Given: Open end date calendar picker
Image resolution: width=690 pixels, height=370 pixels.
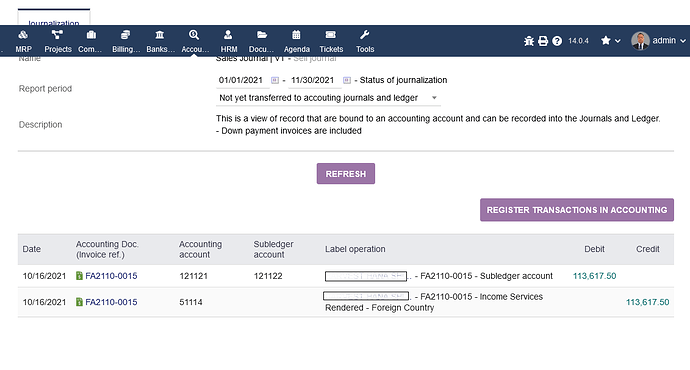Looking at the screenshot, I should pyautogui.click(x=347, y=80).
